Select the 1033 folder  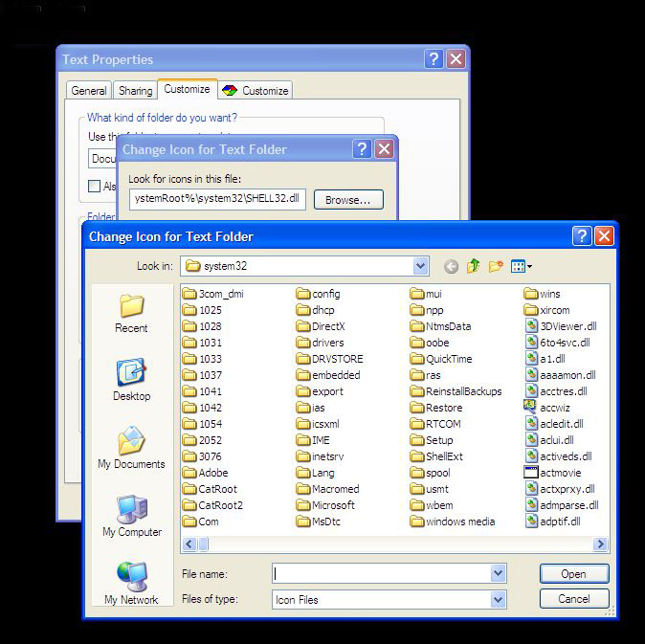point(202,359)
